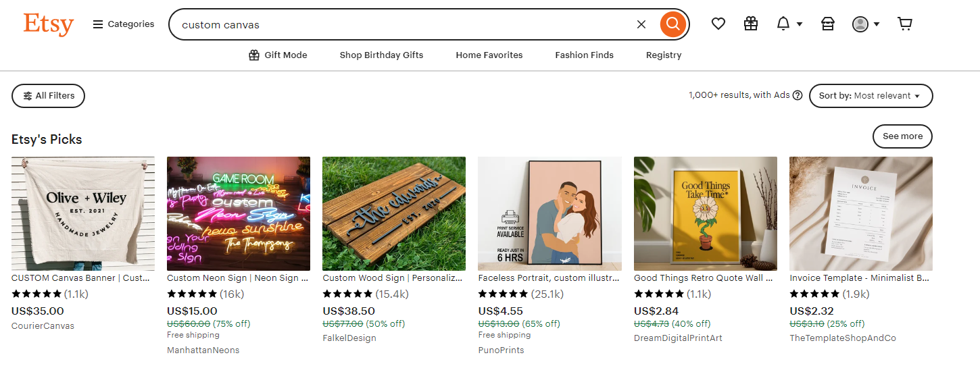Image resolution: width=980 pixels, height=368 pixels.
Task: Go to Etsy home via logo
Action: tap(49, 24)
